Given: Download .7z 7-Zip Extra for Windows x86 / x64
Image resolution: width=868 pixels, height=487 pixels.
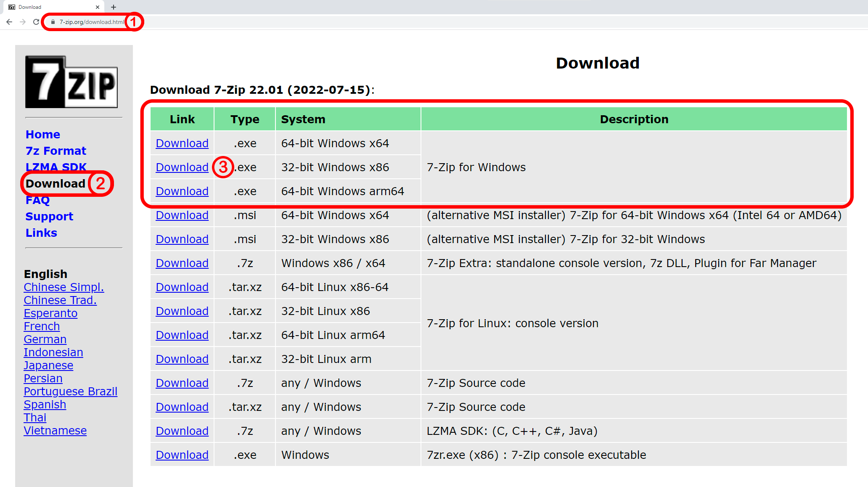Looking at the screenshot, I should [x=182, y=263].
